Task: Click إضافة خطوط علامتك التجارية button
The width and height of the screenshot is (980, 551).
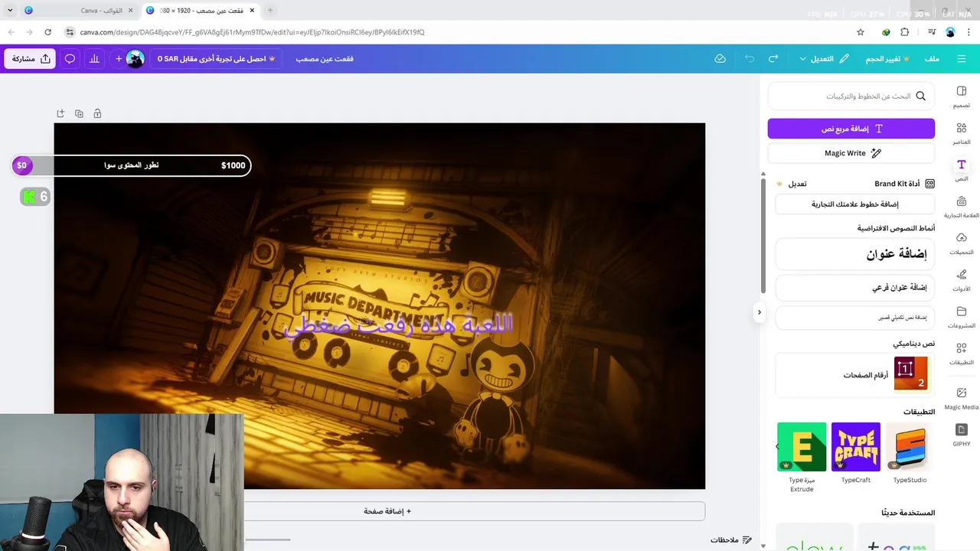Action: click(x=855, y=204)
